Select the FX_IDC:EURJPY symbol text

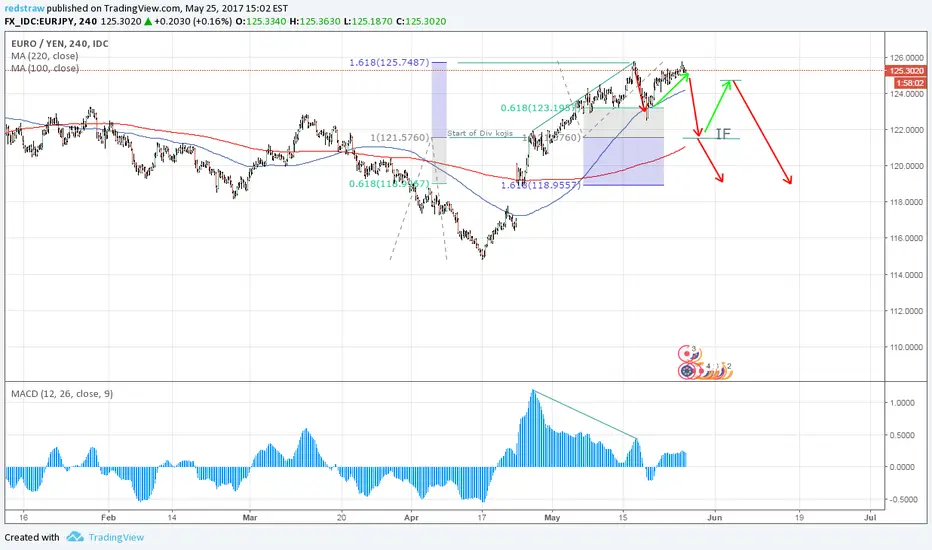(39, 21)
